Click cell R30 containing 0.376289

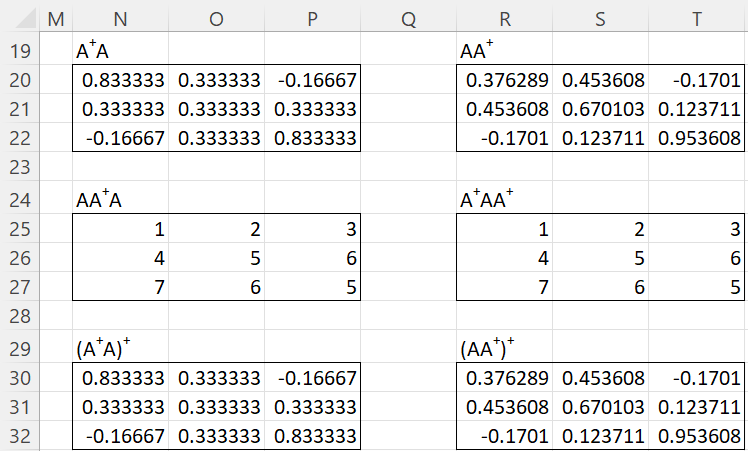pyautogui.click(x=504, y=378)
